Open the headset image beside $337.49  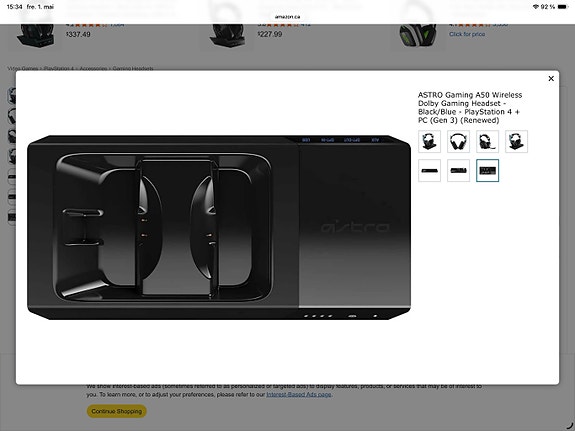coord(35,35)
